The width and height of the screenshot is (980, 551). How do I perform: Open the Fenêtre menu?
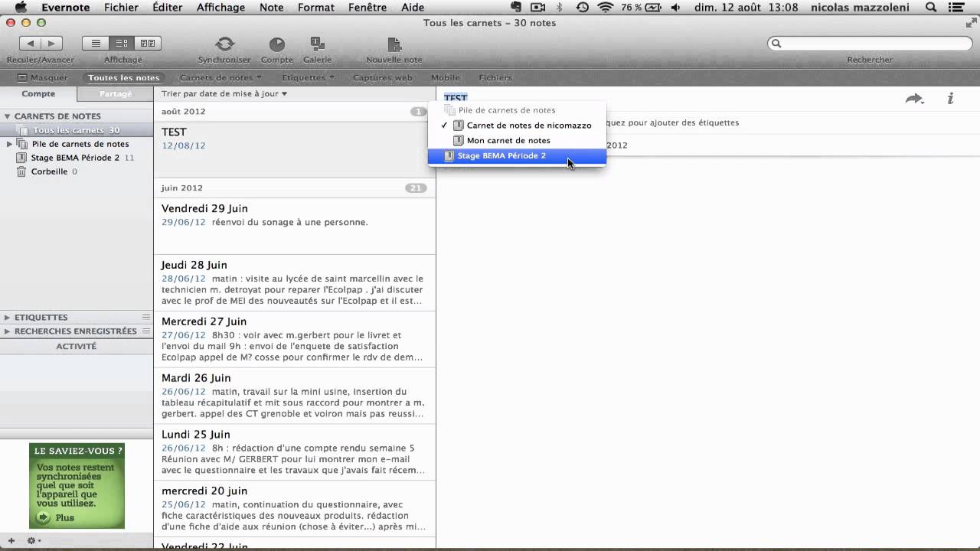[367, 8]
